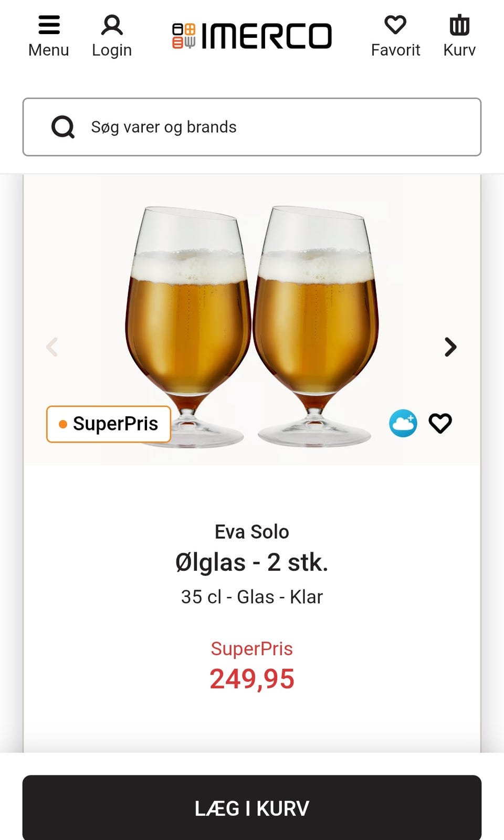The width and height of the screenshot is (504, 840).
Task: Show previous product image
Action: [x=52, y=347]
